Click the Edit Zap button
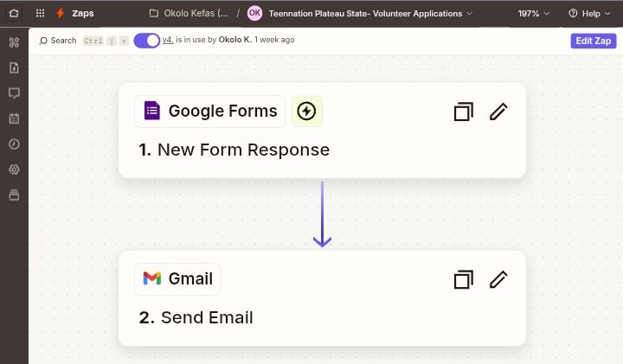Image resolution: width=623 pixels, height=364 pixels. (594, 41)
